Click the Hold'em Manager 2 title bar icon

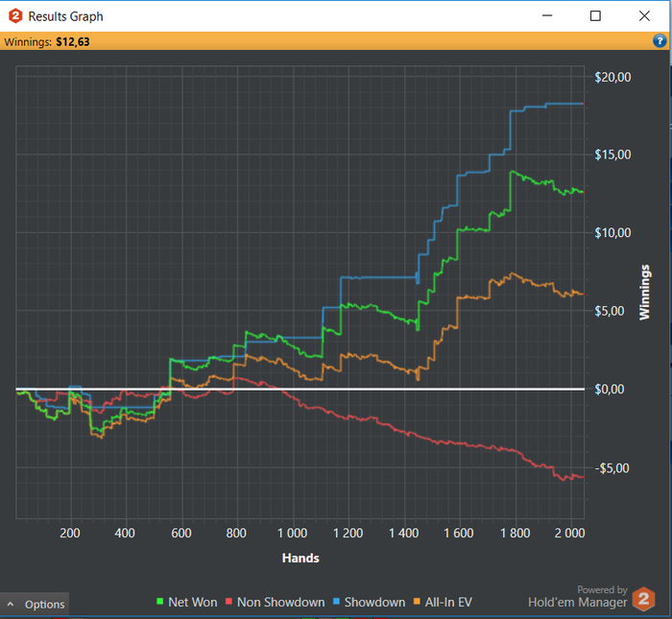15,16
